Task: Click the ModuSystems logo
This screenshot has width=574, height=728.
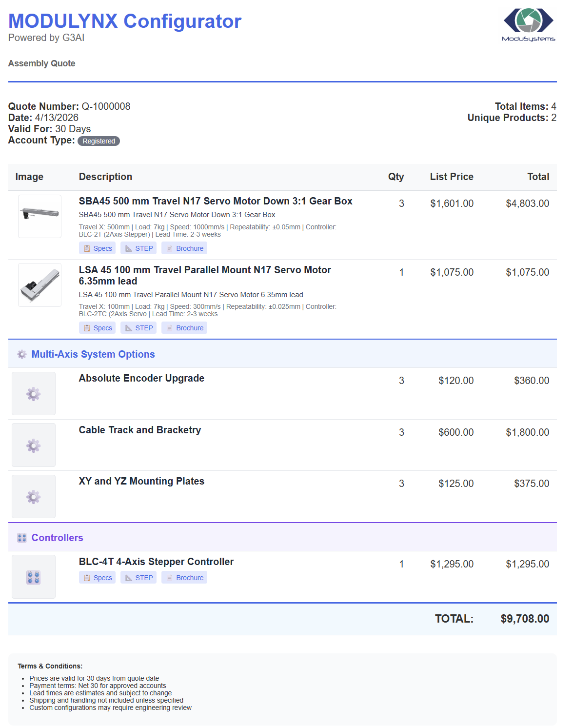Action: [529, 23]
